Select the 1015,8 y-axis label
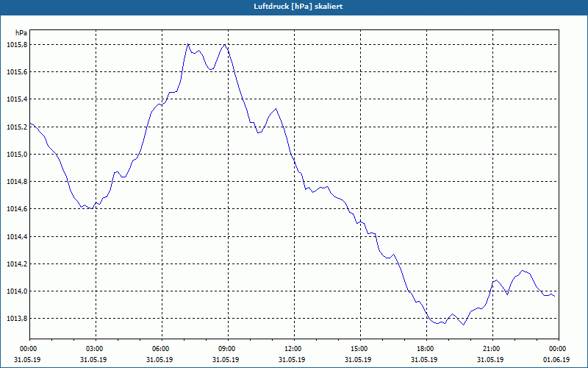 tap(17, 45)
